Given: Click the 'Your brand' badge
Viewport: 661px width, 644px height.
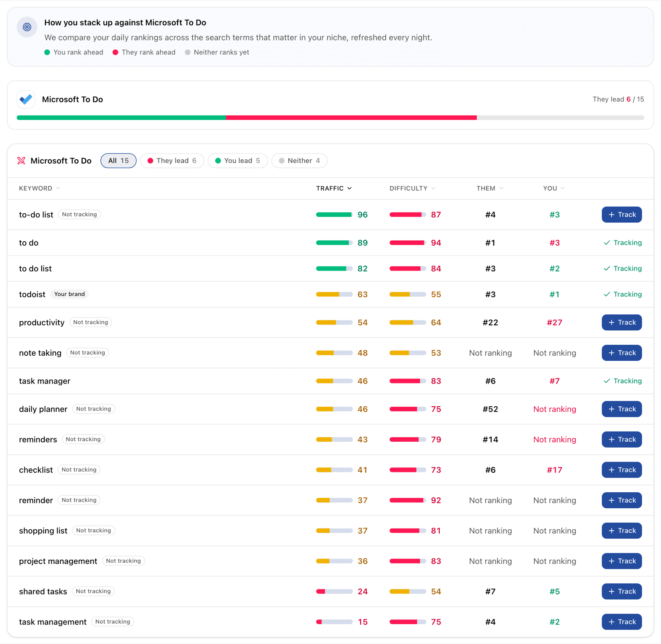Looking at the screenshot, I should click(70, 294).
